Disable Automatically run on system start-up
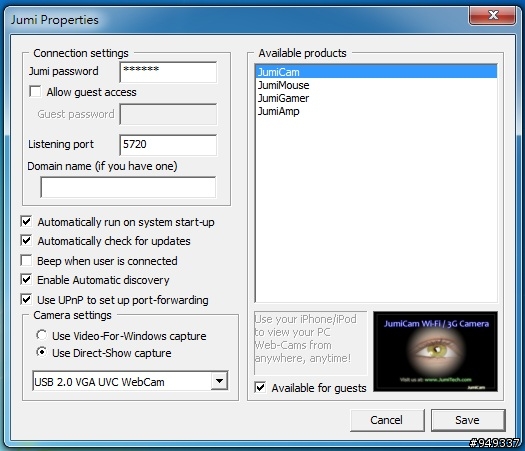The width and height of the screenshot is (525, 451). pyautogui.click(x=26, y=221)
